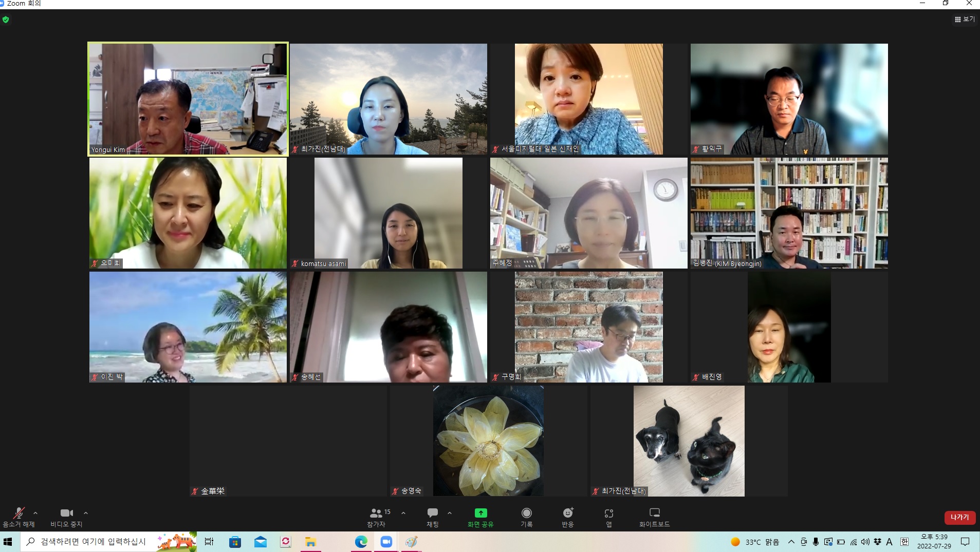This screenshot has height=552, width=980.
Task: Open video options arrow beside camera icon
Action: click(x=86, y=513)
